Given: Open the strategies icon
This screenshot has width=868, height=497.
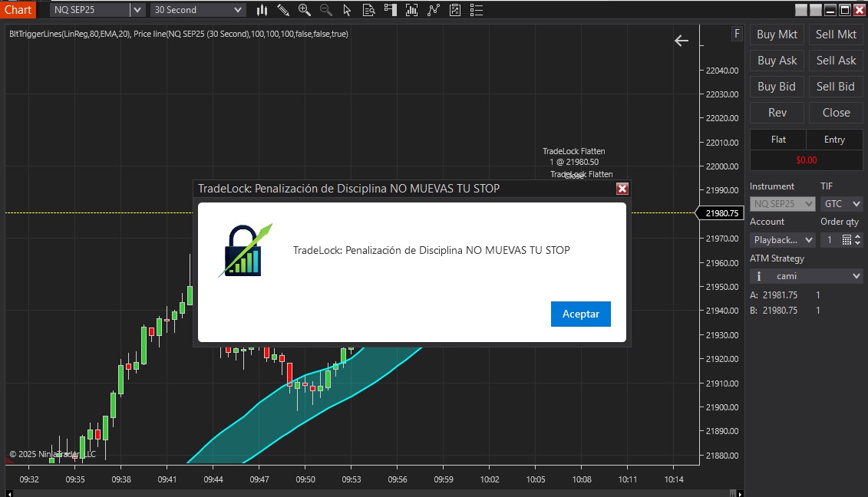Looking at the screenshot, I should [455, 10].
